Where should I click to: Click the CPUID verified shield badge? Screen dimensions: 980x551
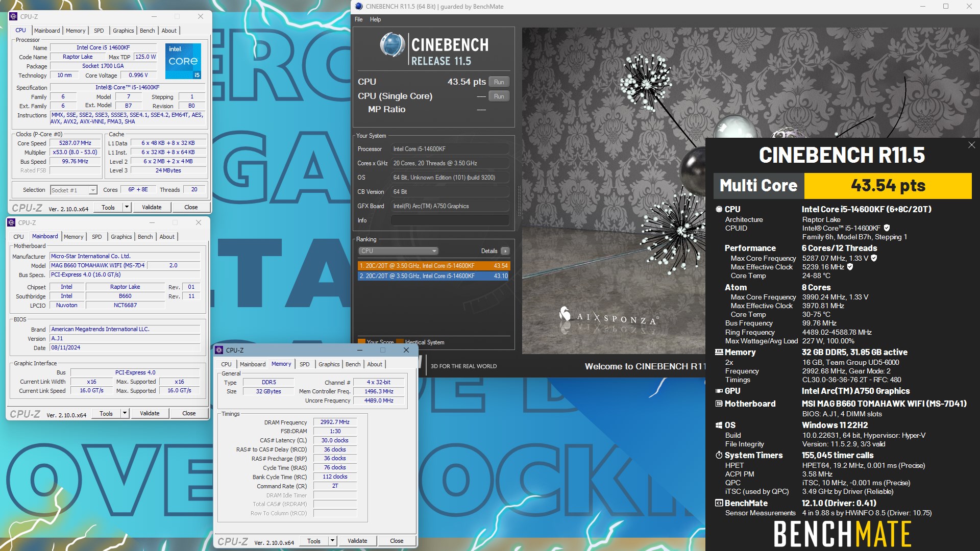pyautogui.click(x=887, y=228)
